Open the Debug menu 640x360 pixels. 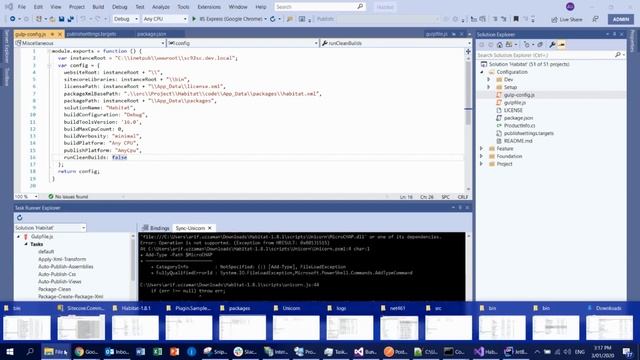click(120, 7)
